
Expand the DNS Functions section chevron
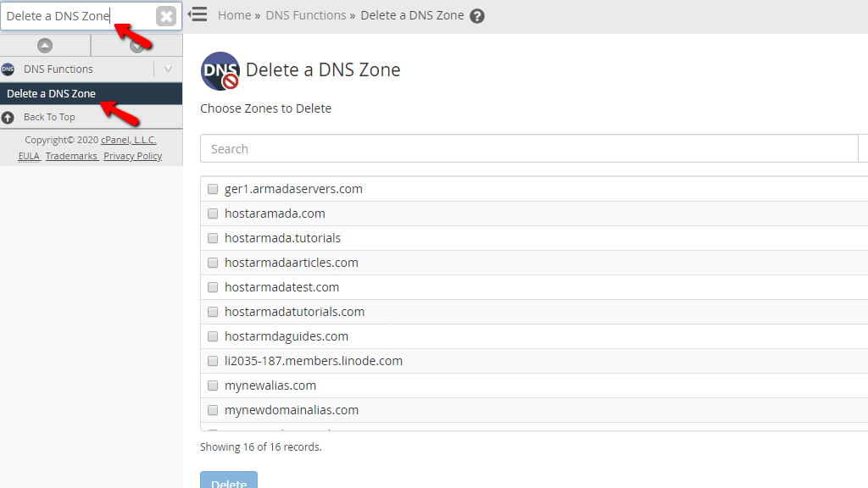[x=169, y=69]
